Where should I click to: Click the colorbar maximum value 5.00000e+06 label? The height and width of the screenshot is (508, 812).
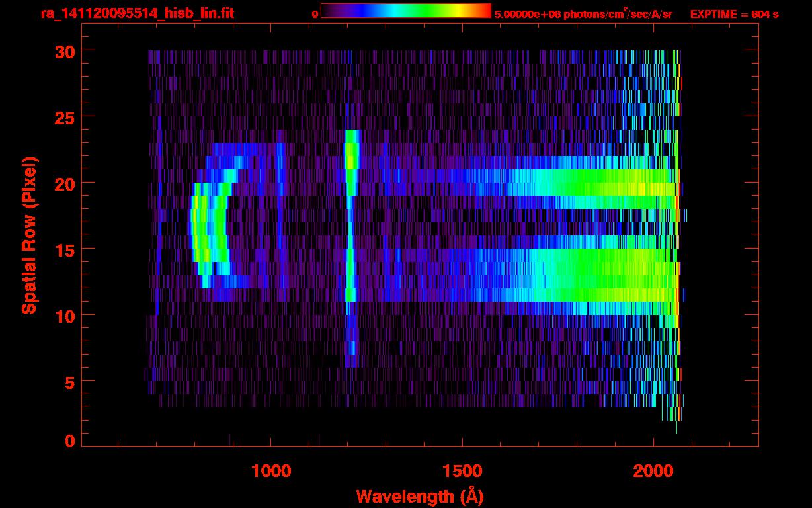527,14
